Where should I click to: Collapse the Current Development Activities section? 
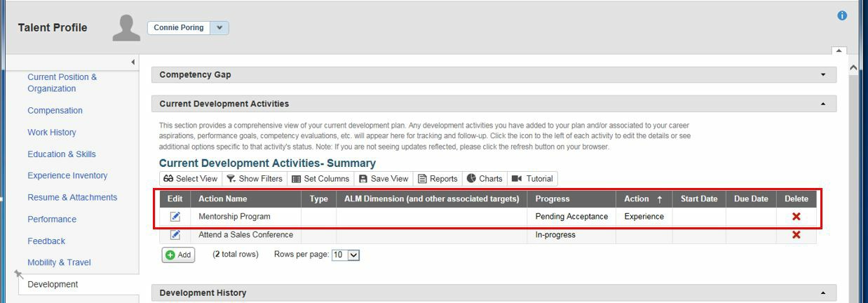click(823, 104)
